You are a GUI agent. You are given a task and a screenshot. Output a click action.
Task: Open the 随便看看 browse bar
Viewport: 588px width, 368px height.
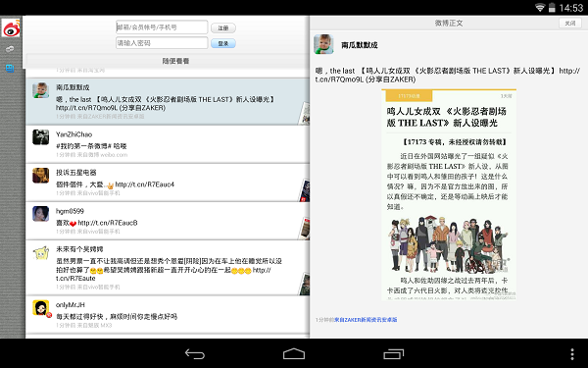168,61
